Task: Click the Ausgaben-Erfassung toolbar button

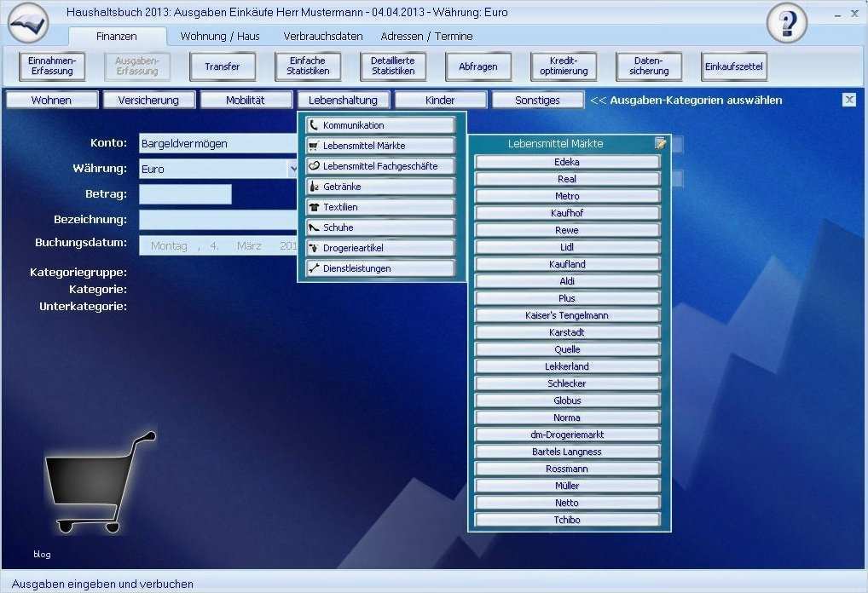Action: (x=137, y=66)
